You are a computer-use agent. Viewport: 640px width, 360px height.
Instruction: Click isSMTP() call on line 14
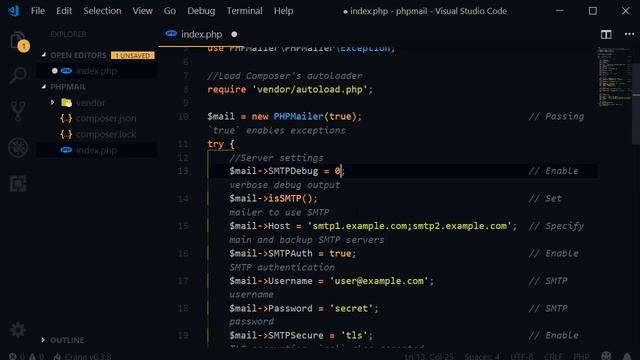(290, 198)
